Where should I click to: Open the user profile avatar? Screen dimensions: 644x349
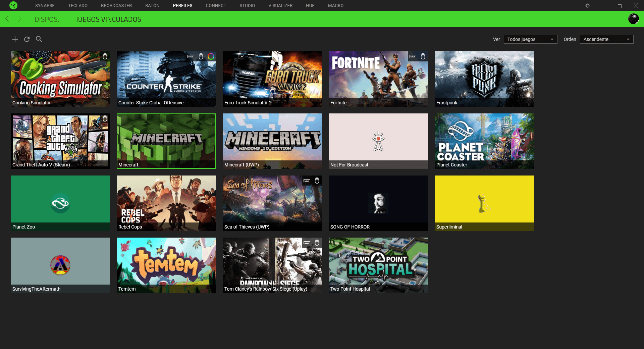634,19
